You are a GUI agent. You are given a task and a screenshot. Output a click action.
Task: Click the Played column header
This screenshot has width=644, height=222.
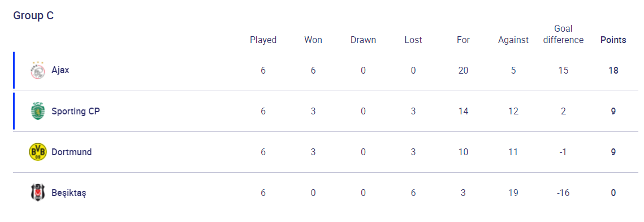(263, 40)
